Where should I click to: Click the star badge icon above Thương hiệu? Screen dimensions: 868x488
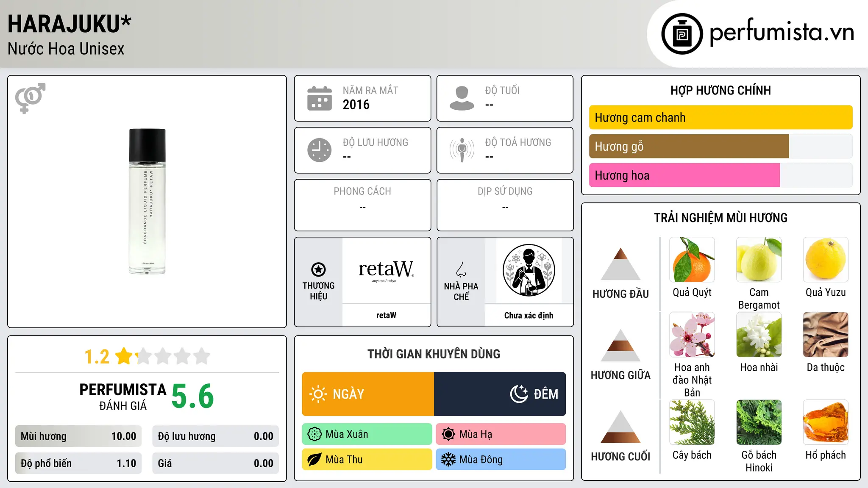pyautogui.click(x=319, y=269)
